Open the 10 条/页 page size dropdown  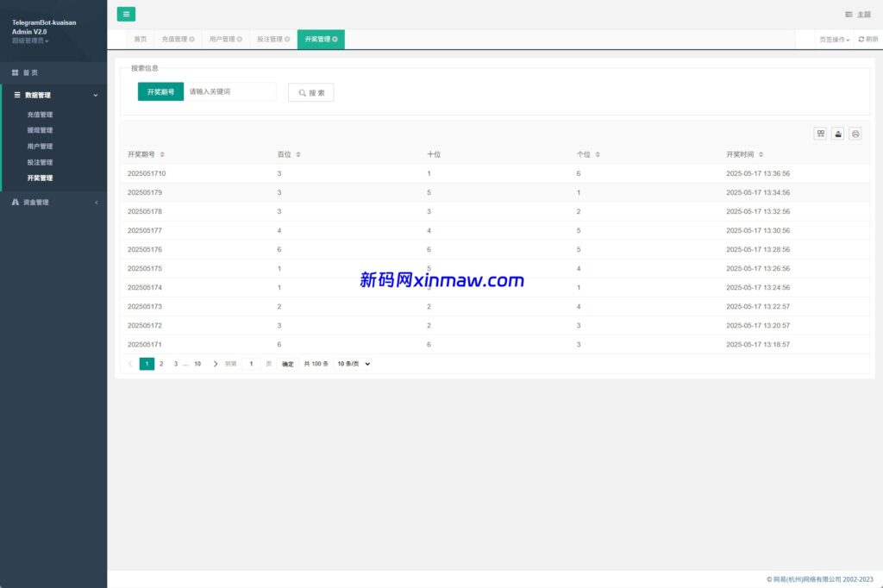tap(354, 364)
